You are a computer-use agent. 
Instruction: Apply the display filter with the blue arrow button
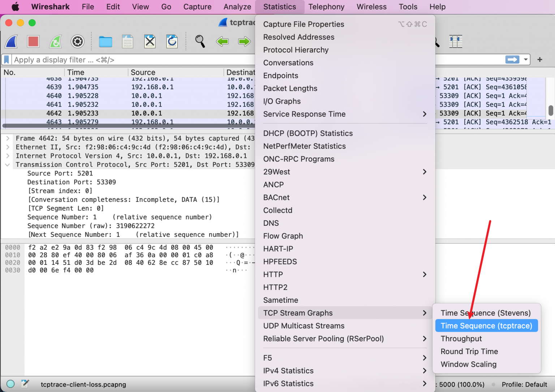tap(512, 60)
